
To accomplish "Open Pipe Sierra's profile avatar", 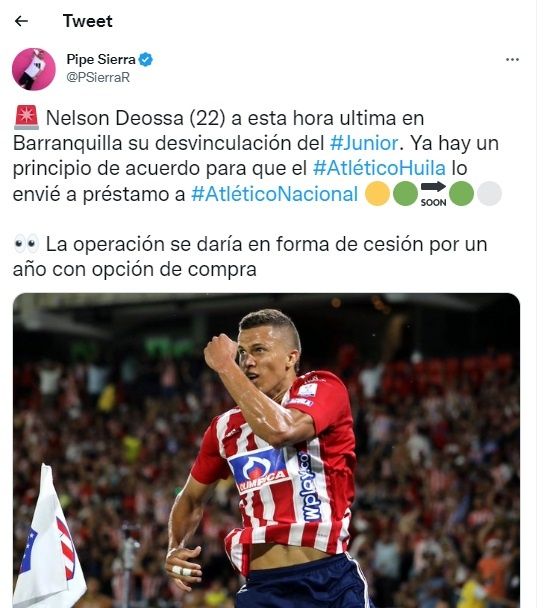I will 34,69.
